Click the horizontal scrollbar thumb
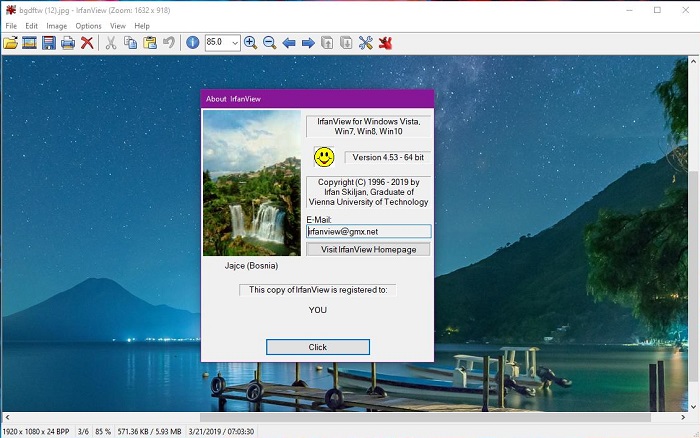The width and height of the screenshot is (700, 438). click(x=425, y=417)
